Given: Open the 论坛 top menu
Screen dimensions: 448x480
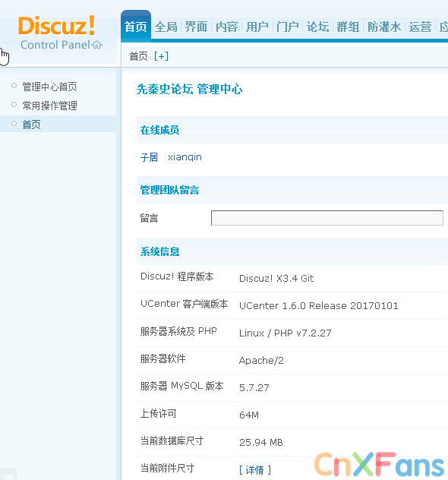Looking at the screenshot, I should click(317, 27).
